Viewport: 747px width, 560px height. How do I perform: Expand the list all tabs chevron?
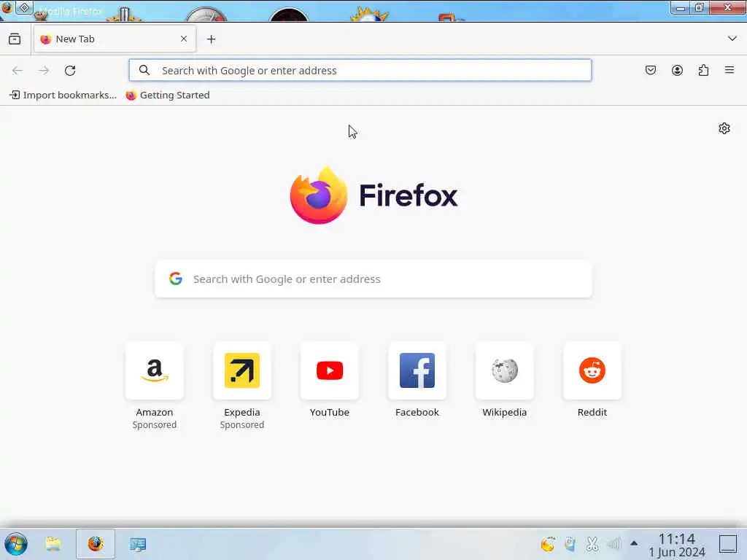(x=732, y=39)
